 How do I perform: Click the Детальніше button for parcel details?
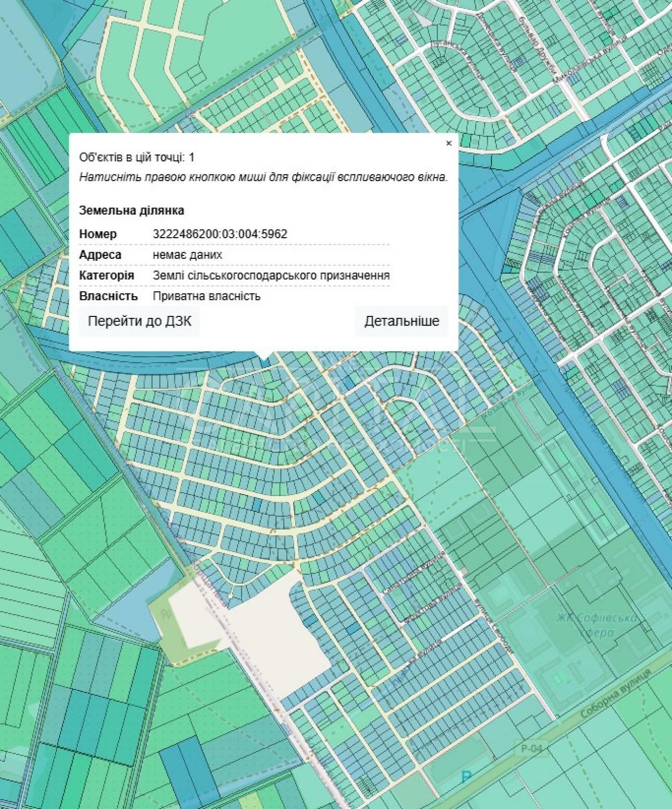pyautogui.click(x=402, y=321)
